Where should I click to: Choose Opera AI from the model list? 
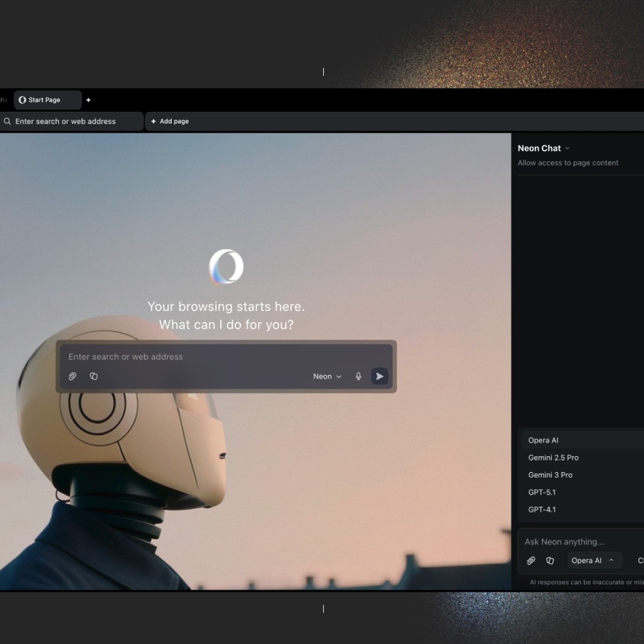point(543,440)
